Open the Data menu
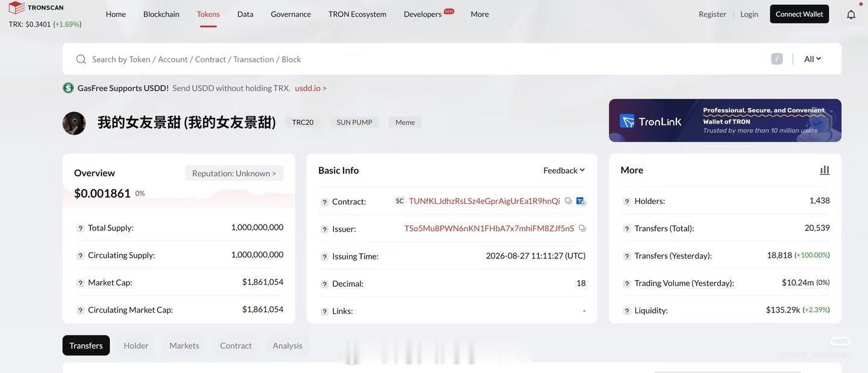Image resolution: width=868 pixels, height=373 pixels. 245,14
